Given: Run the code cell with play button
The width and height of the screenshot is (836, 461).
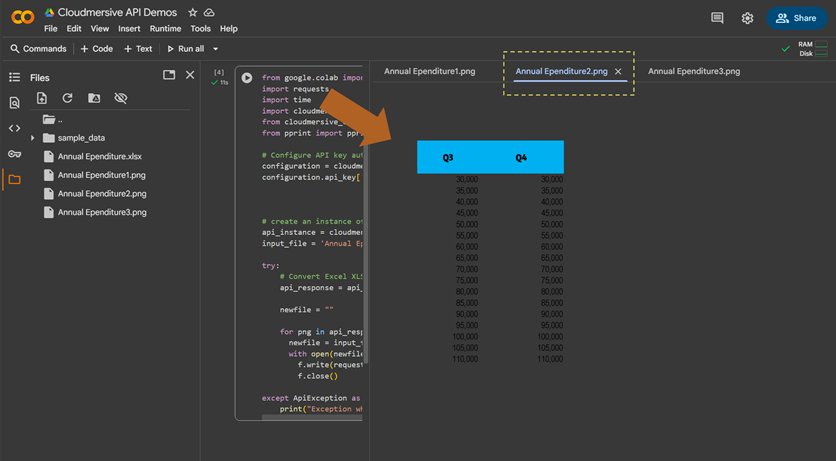Looking at the screenshot, I should [247, 78].
